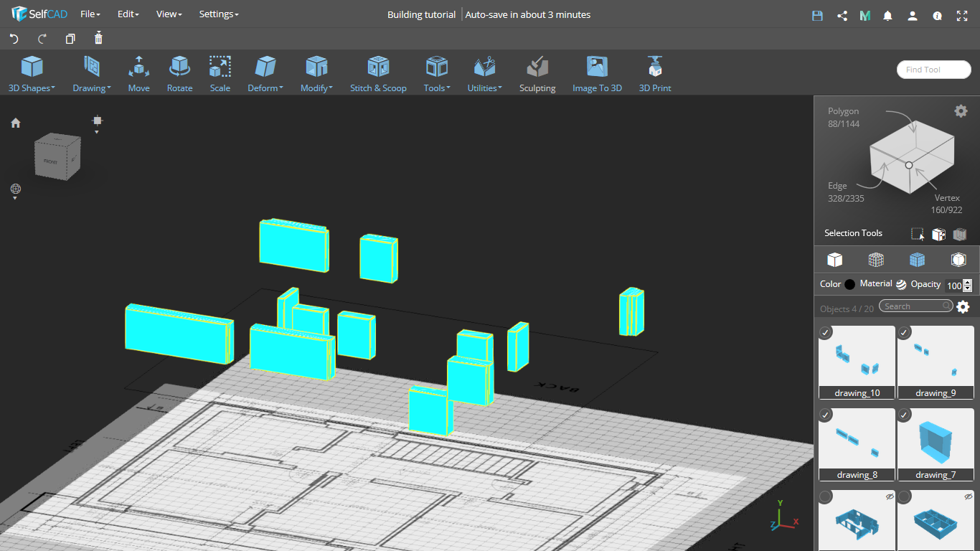Viewport: 980px width, 551px height.
Task: Open the 3D Print tool
Action: (x=655, y=74)
